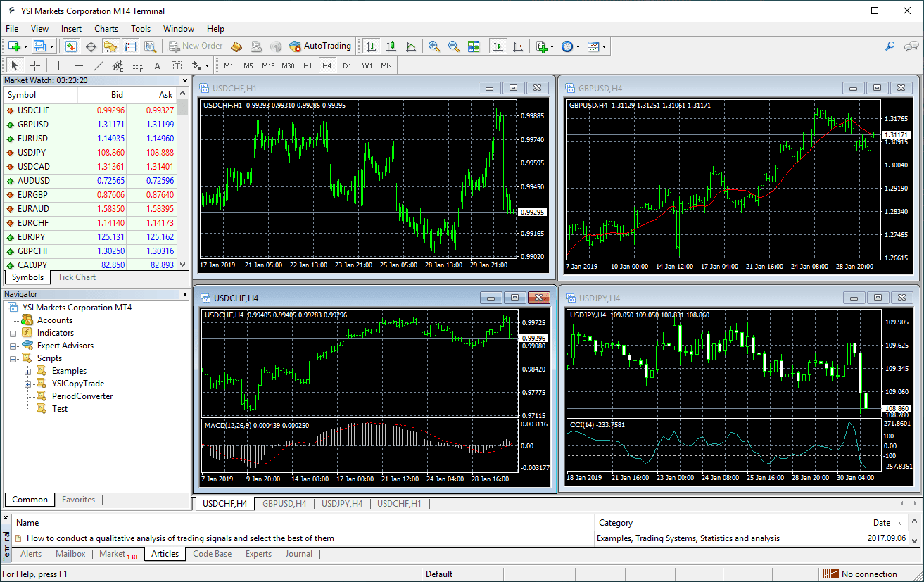The height and width of the screenshot is (582, 924).
Task: Expand the Expert Advisors node
Action: coord(13,346)
